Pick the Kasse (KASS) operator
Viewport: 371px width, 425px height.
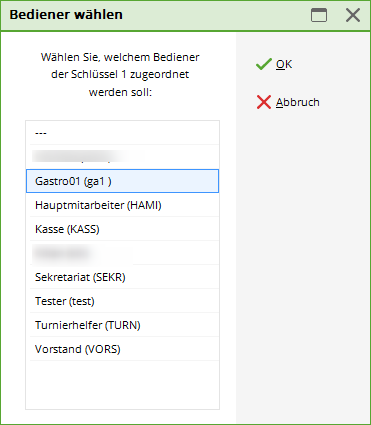pos(122,229)
